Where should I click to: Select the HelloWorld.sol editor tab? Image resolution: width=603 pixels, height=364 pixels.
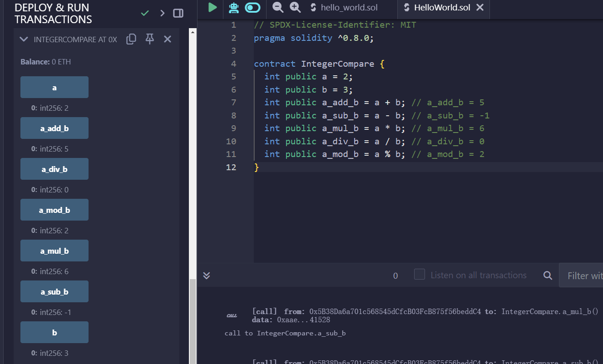pyautogui.click(x=436, y=7)
